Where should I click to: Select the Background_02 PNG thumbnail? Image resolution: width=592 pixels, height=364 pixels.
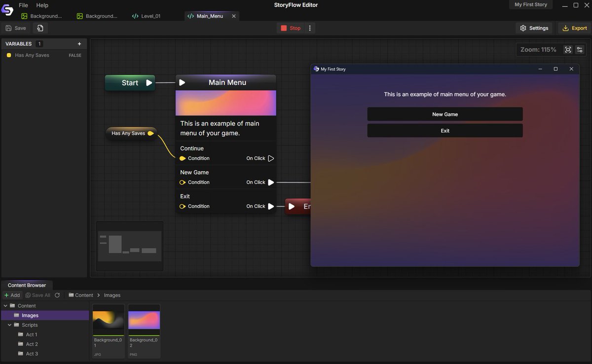point(144,331)
